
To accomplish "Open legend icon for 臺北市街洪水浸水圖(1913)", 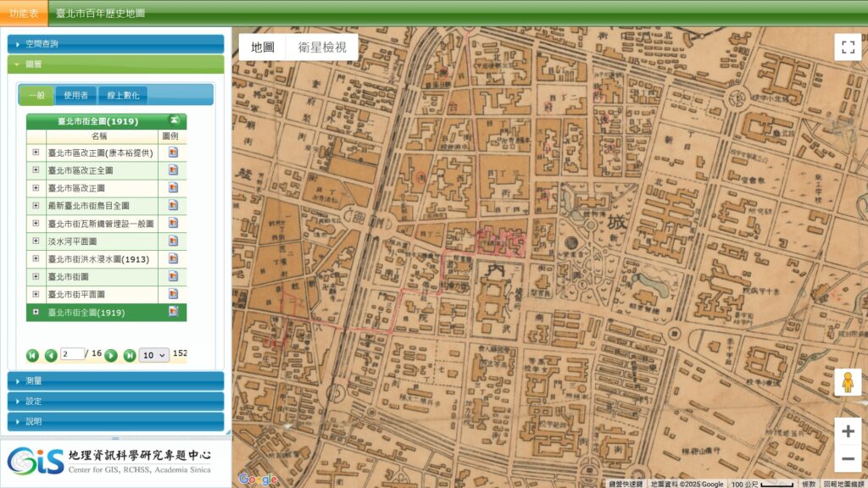I will click(173, 259).
